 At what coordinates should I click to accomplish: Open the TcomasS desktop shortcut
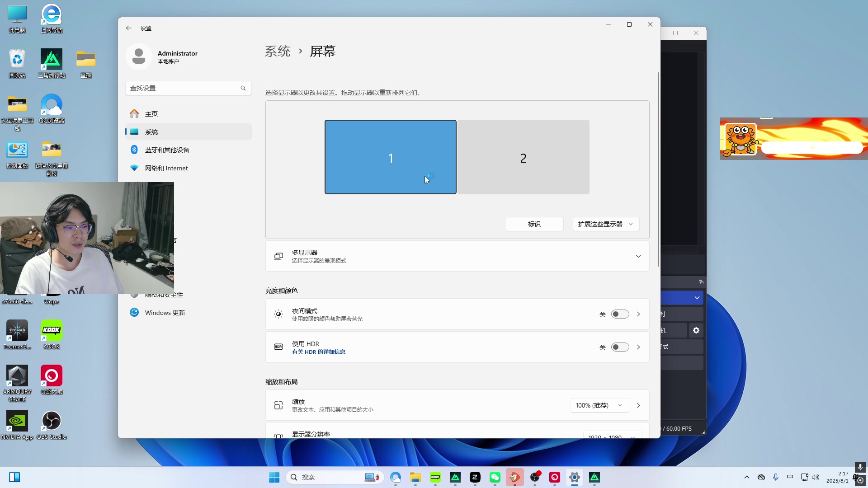[17, 335]
